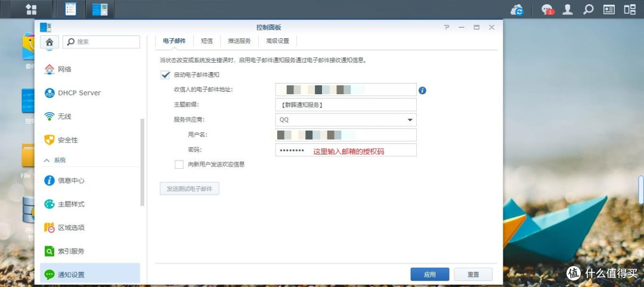644x287 pixels.
Task: Open the 服务供应商 QQ dropdown
Action: coord(346,120)
